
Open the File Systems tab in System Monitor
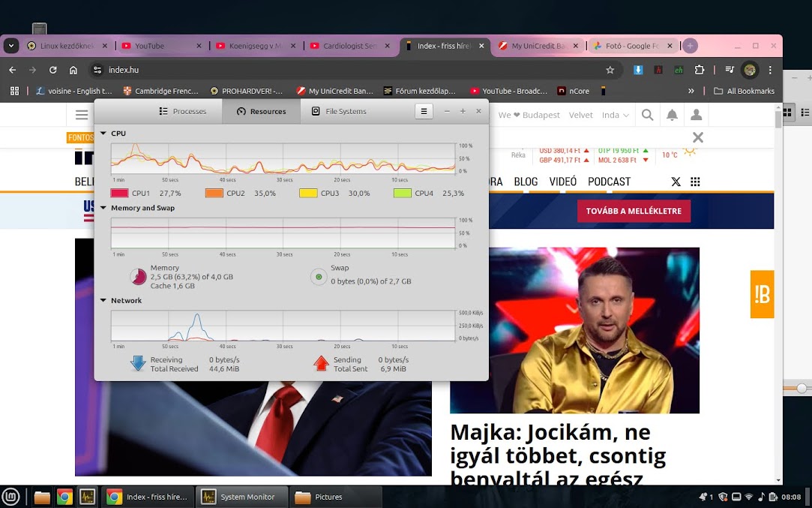tap(339, 112)
